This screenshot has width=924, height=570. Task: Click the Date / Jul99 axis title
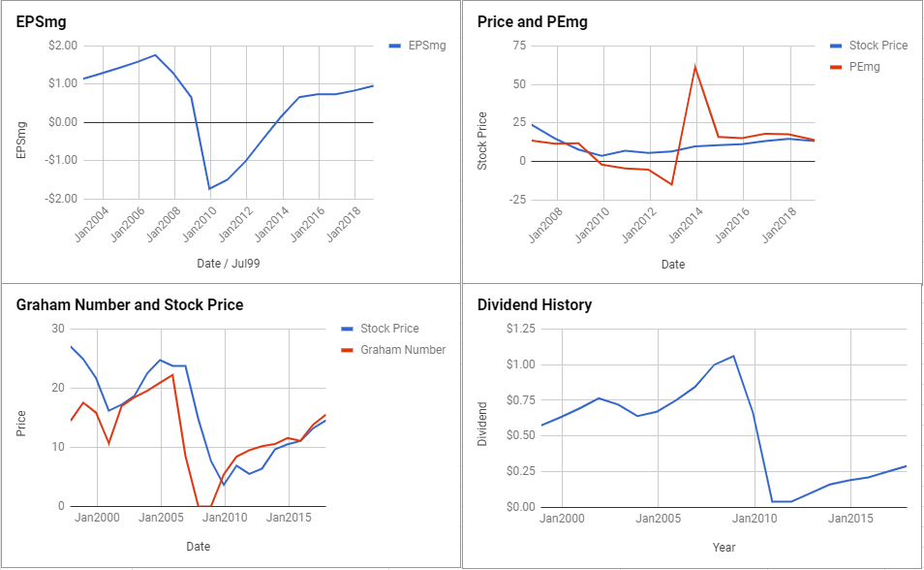coord(228,263)
